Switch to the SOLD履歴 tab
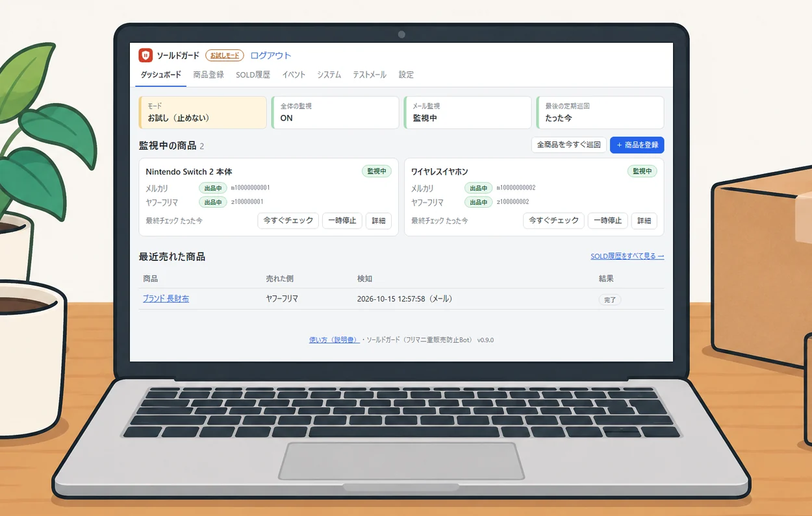 (x=253, y=75)
